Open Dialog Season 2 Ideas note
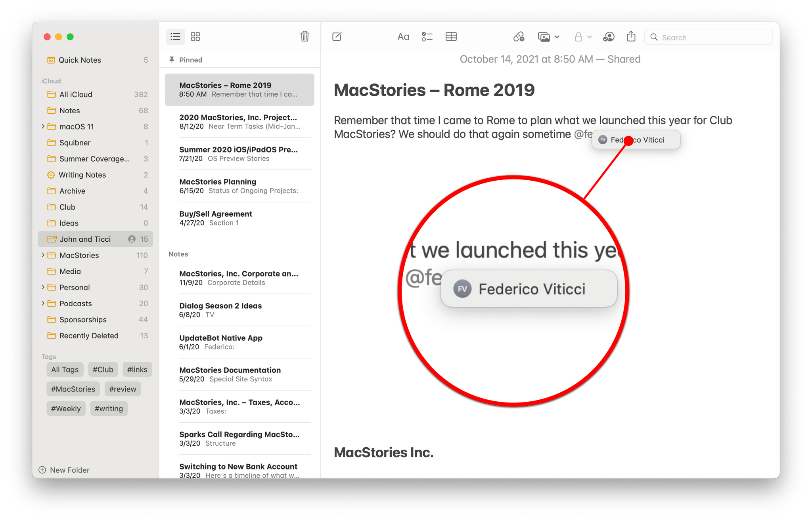Screen dimensions: 812x521 pos(239,310)
